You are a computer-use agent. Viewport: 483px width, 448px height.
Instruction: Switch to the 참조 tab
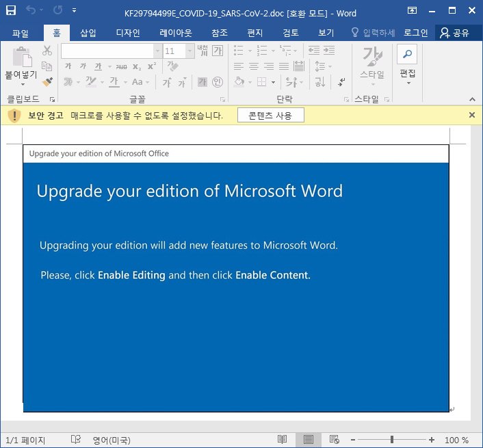(220, 33)
